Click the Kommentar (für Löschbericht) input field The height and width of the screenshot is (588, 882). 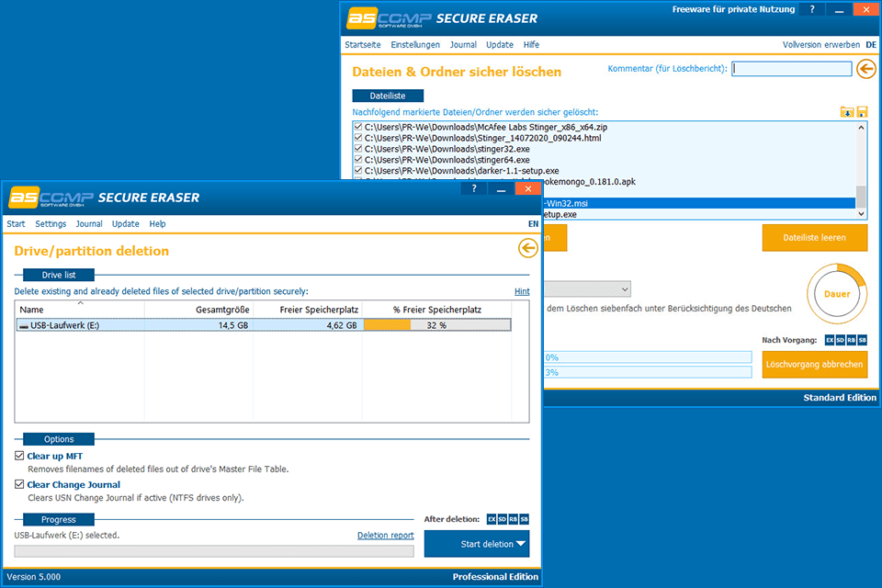(791, 69)
